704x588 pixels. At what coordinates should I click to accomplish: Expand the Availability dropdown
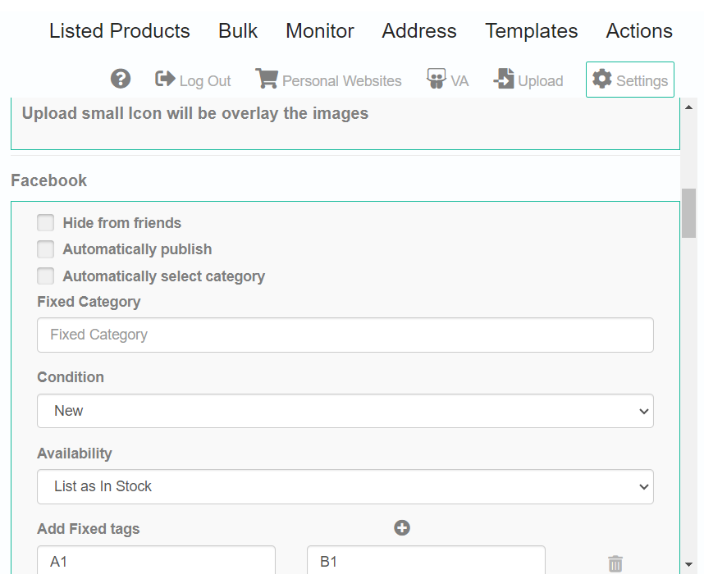(x=345, y=486)
